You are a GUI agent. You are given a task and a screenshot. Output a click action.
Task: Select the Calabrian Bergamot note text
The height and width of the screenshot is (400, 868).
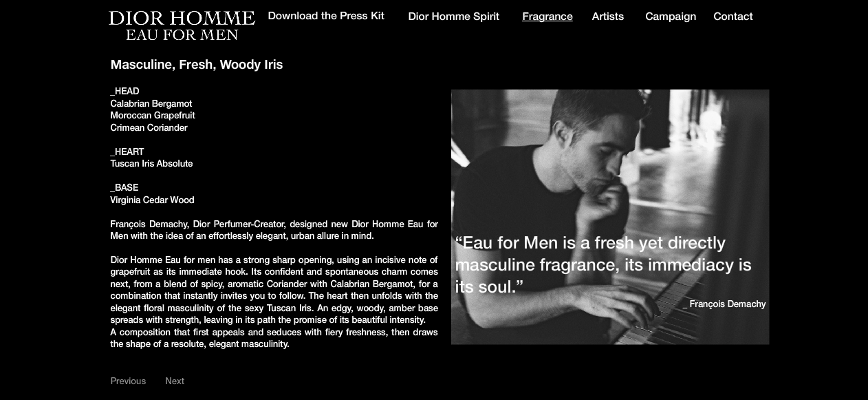pos(151,104)
